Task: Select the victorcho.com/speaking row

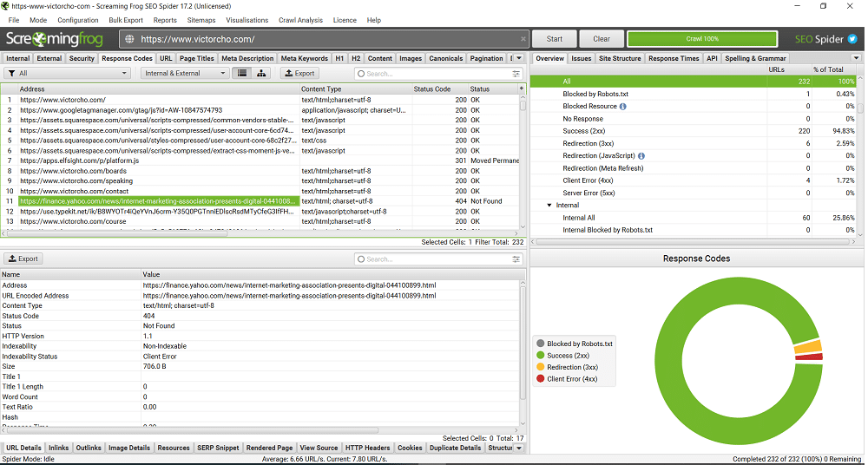Action: pyautogui.click(x=260, y=181)
